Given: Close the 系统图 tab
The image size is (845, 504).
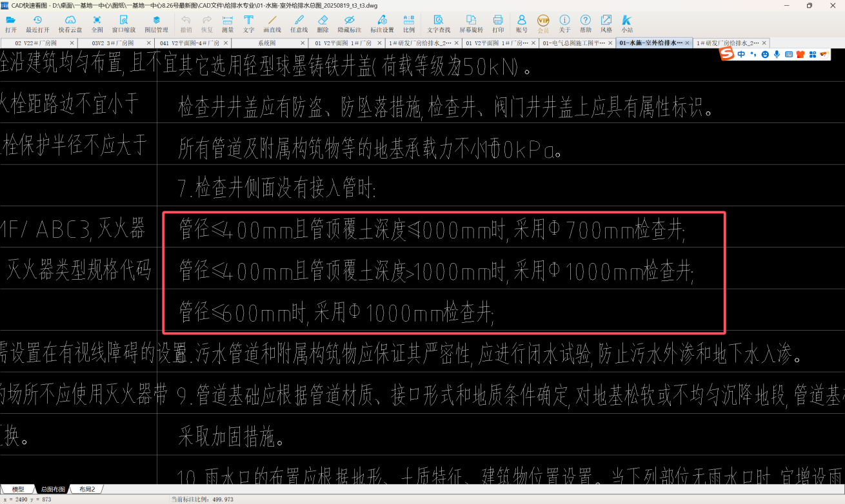Looking at the screenshot, I should pyautogui.click(x=302, y=43).
